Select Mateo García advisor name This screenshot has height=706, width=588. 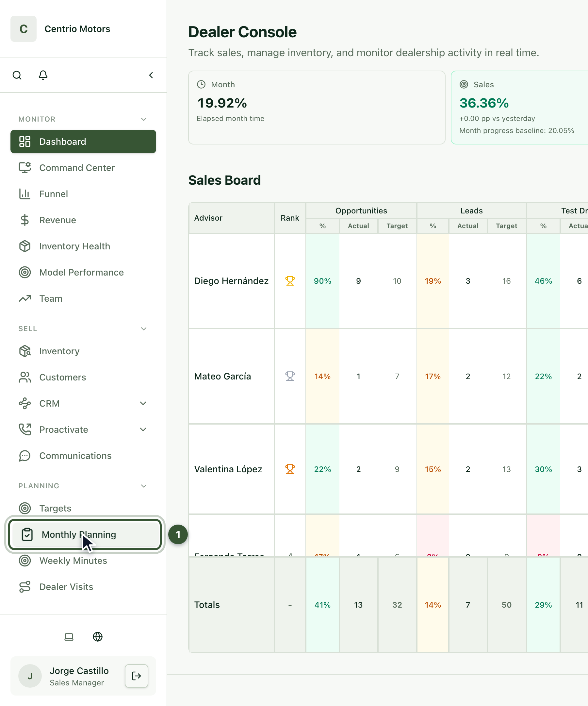[222, 376]
